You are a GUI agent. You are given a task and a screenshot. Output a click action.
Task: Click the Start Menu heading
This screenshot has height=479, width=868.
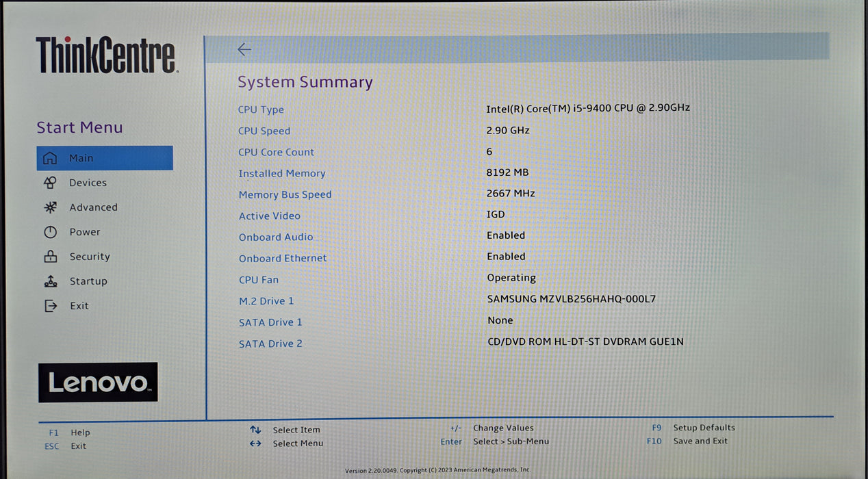(x=79, y=127)
